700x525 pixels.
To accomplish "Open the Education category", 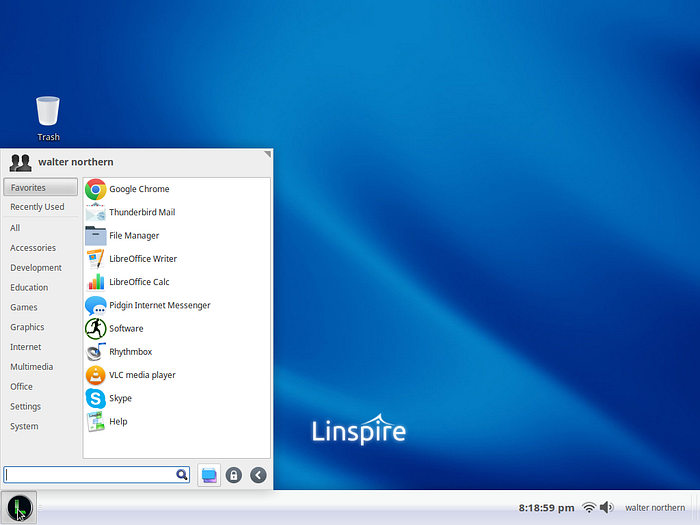I will [x=41, y=288].
